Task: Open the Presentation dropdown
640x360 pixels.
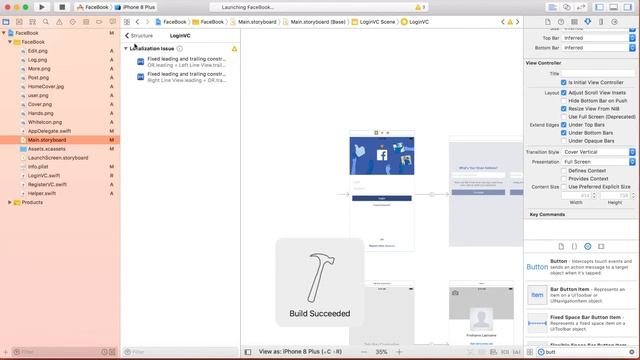Action: tap(598, 162)
